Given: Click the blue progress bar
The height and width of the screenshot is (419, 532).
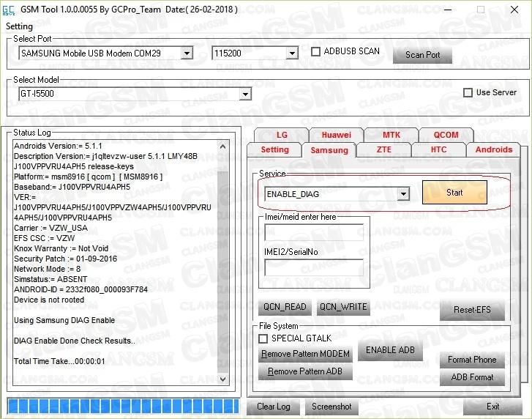Looking at the screenshot, I should [124, 406].
